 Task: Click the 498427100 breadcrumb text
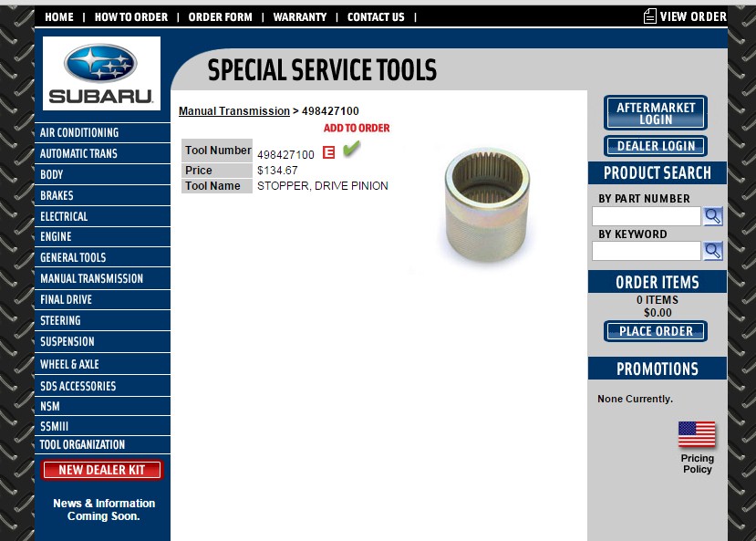(330, 111)
